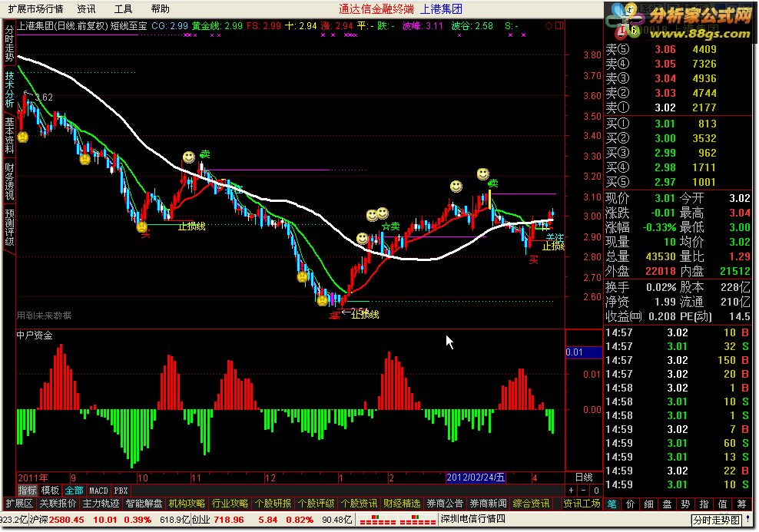Select the 细 tab in the quote panel
This screenshot has height=532, width=759.
(648, 504)
